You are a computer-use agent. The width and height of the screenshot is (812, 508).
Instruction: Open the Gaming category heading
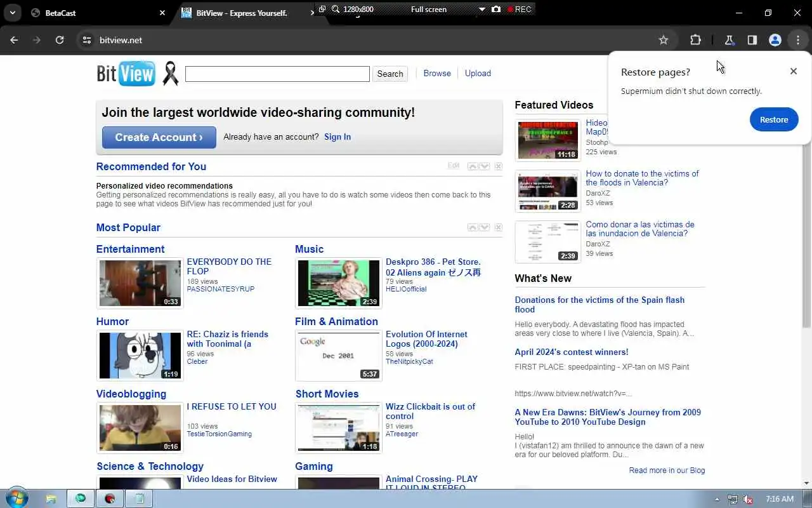coord(313,466)
